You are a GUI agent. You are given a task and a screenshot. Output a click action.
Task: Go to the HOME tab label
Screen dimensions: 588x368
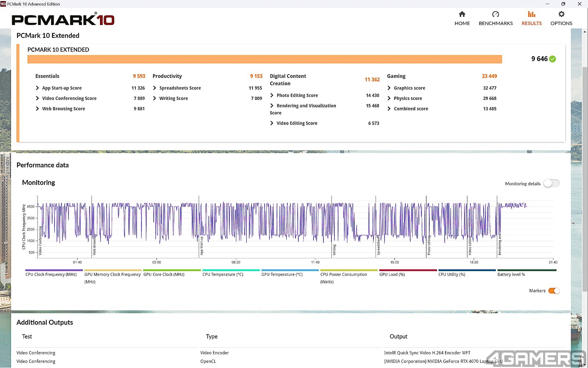coord(462,23)
